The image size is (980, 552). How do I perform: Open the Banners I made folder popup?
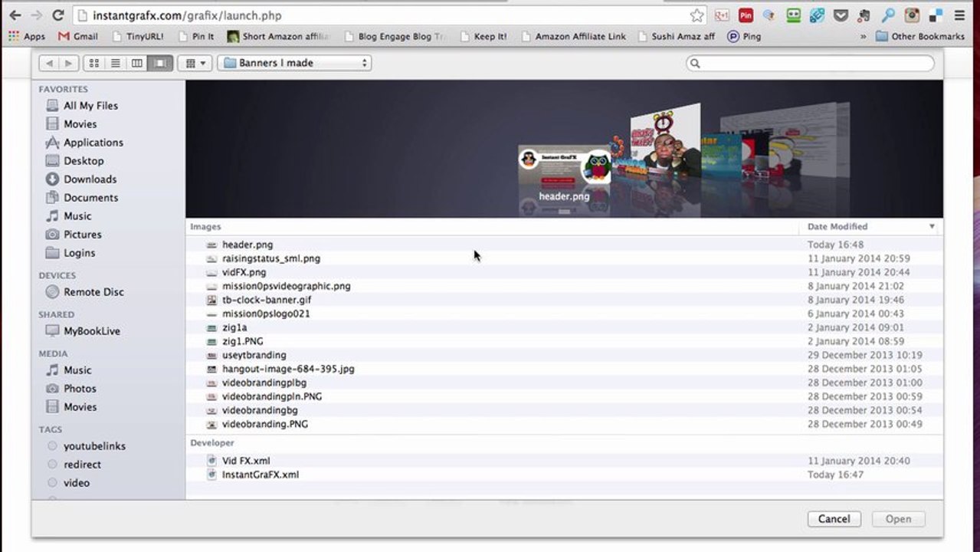[x=294, y=63]
